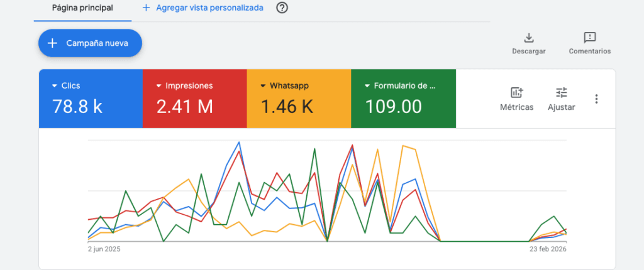Click the 23 feb 2026 axis label
This screenshot has width=644, height=270.
[548, 249]
